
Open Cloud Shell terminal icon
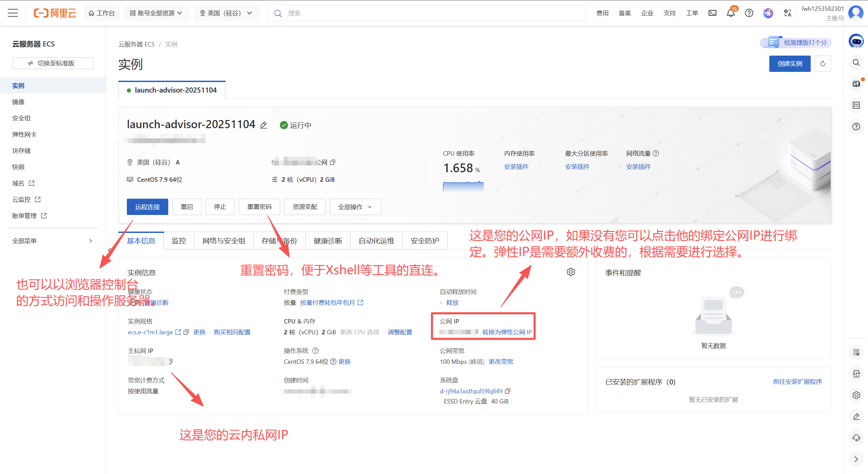click(x=712, y=13)
